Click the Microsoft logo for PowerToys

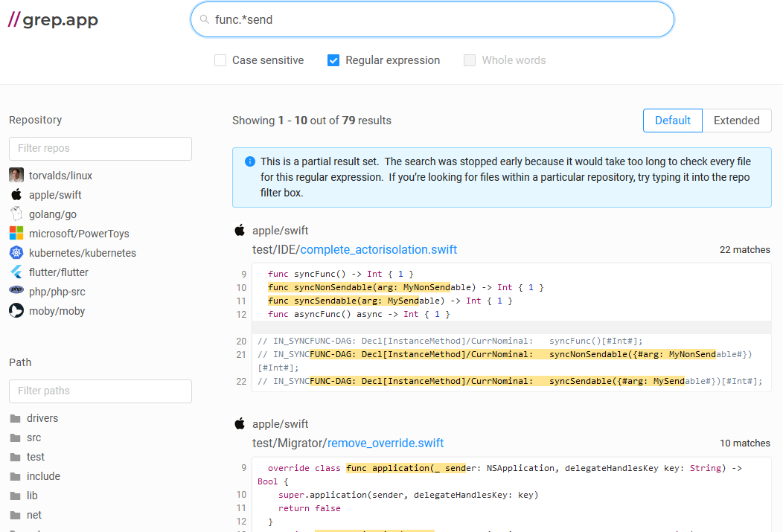[16, 233]
